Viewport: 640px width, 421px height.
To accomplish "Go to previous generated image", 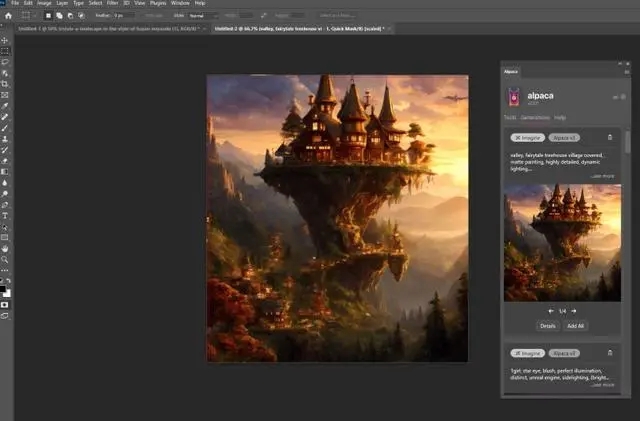I will pos(551,311).
